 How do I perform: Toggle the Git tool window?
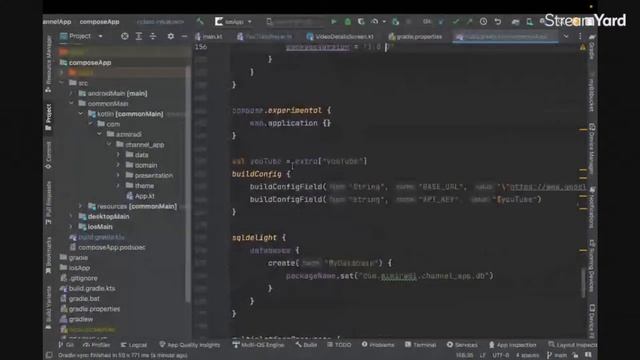(x=66, y=345)
